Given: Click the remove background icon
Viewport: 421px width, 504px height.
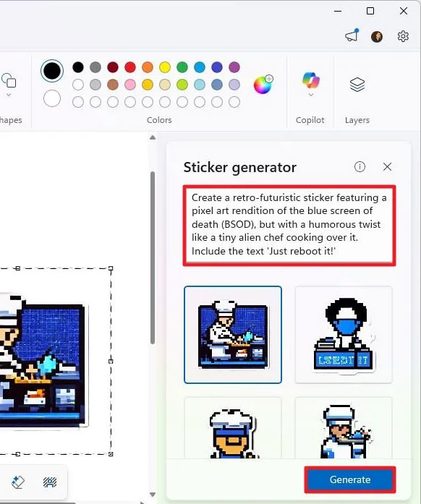Looking at the screenshot, I should click(x=49, y=482).
